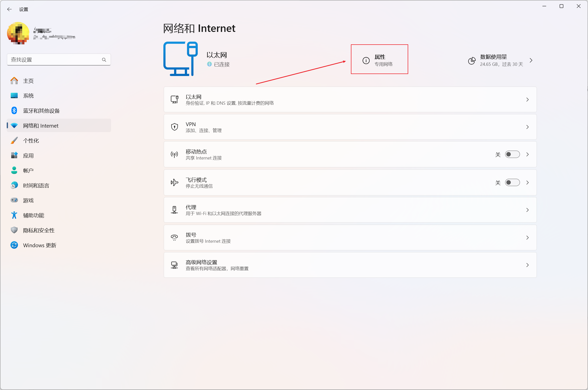Click 停止无线通信 description text
Screen dimensions: 588x390
click(x=199, y=186)
